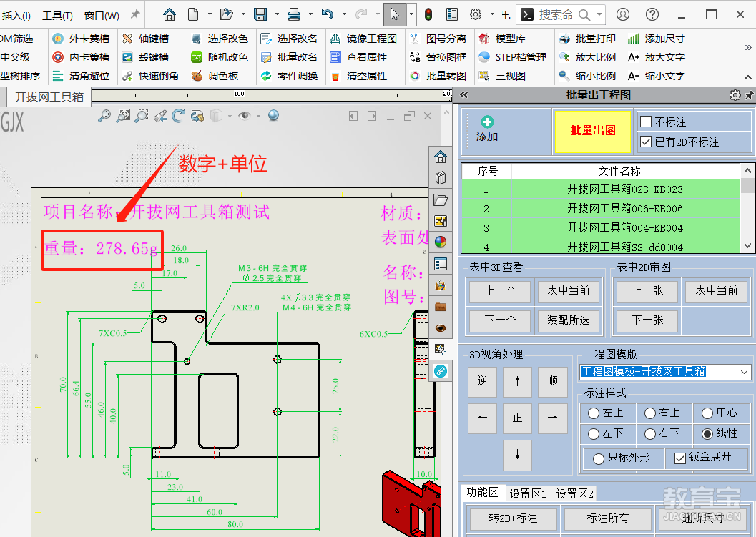Select the 外卡簧槽 tool icon
This screenshot has width=756, height=537.
click(58, 39)
